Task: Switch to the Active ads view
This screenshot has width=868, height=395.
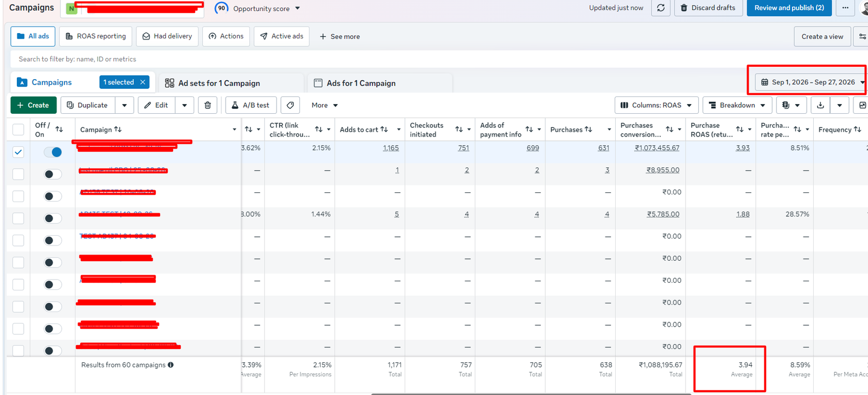Action: [282, 36]
